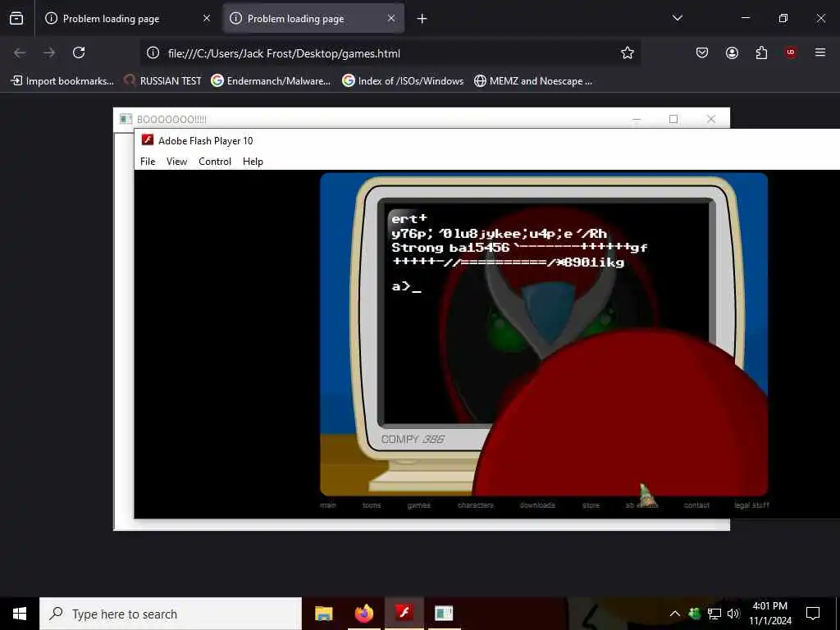The image size is (840, 630).
Task: Open volume control tray icon
Action: (x=733, y=614)
